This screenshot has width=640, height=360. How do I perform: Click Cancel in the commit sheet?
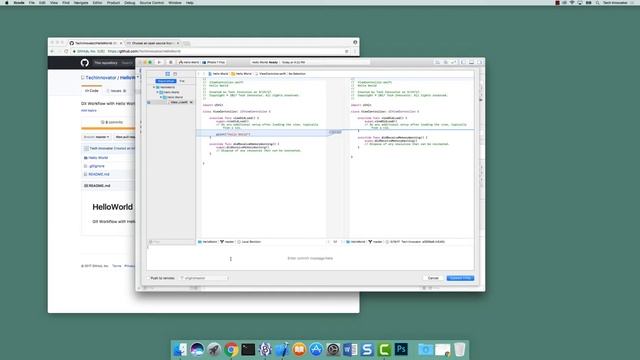pos(433,278)
